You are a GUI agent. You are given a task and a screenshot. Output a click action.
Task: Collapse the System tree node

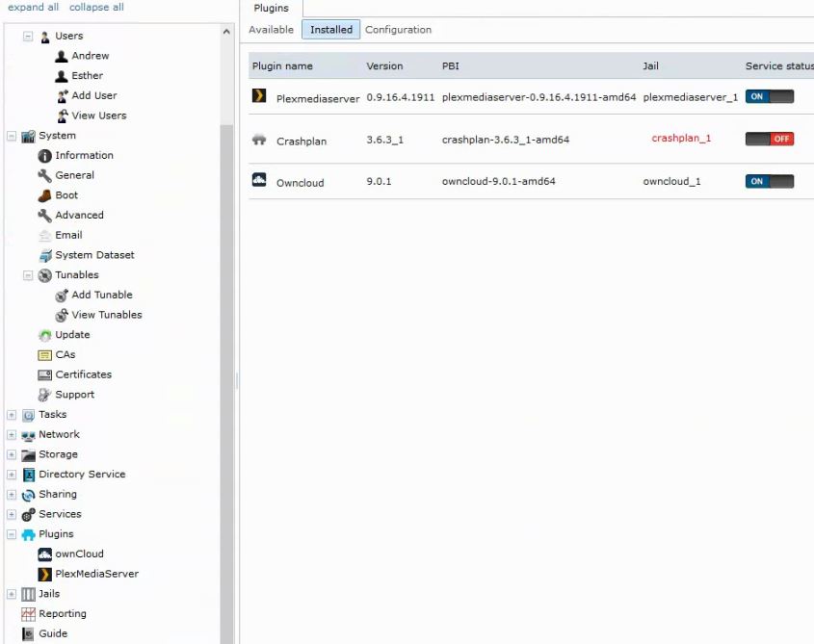pos(12,136)
